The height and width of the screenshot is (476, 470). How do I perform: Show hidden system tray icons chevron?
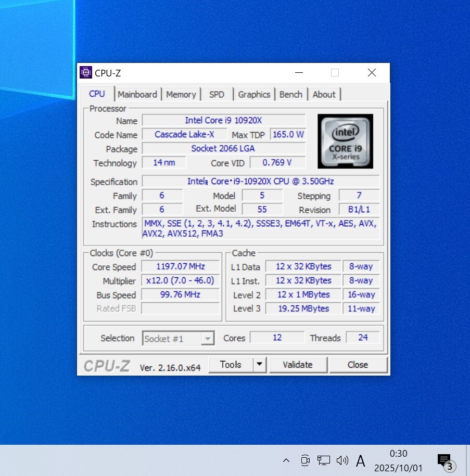[x=286, y=460]
